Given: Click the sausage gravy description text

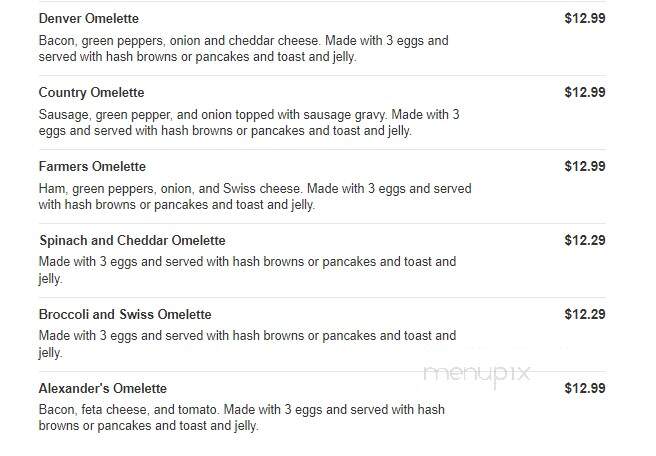Looking at the screenshot, I should tap(249, 123).
